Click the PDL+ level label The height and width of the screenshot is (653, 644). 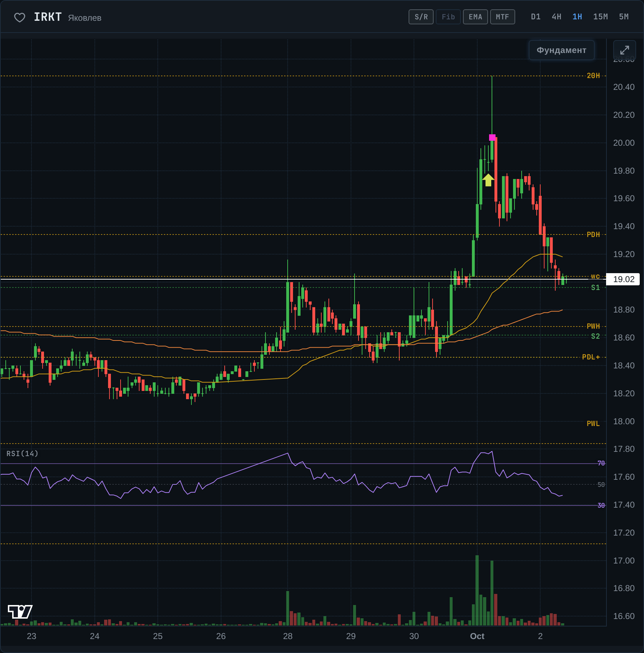pos(591,357)
